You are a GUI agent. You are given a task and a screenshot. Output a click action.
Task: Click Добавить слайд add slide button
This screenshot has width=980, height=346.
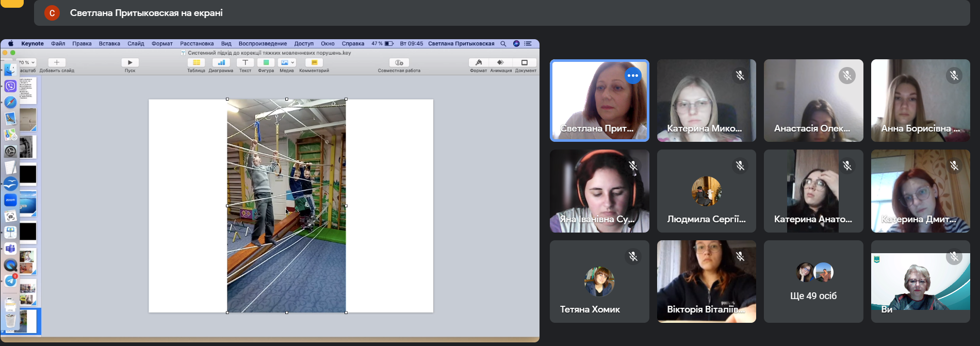click(57, 62)
